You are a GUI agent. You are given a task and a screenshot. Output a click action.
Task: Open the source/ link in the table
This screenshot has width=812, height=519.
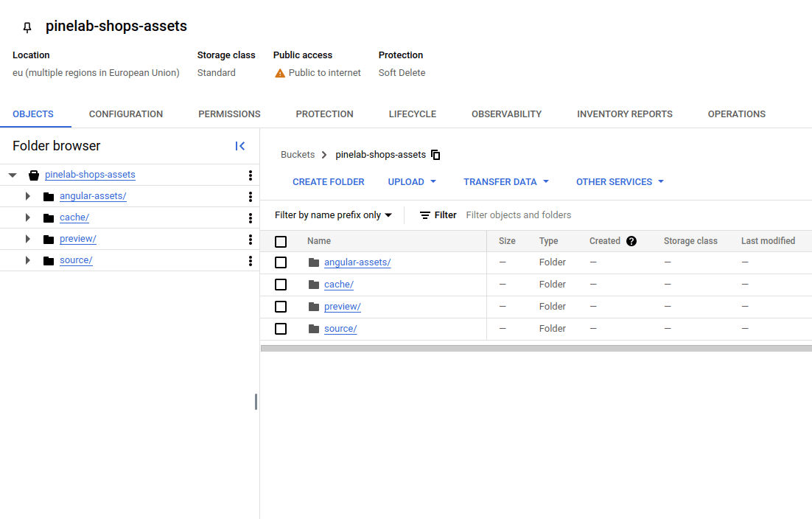[x=340, y=329]
